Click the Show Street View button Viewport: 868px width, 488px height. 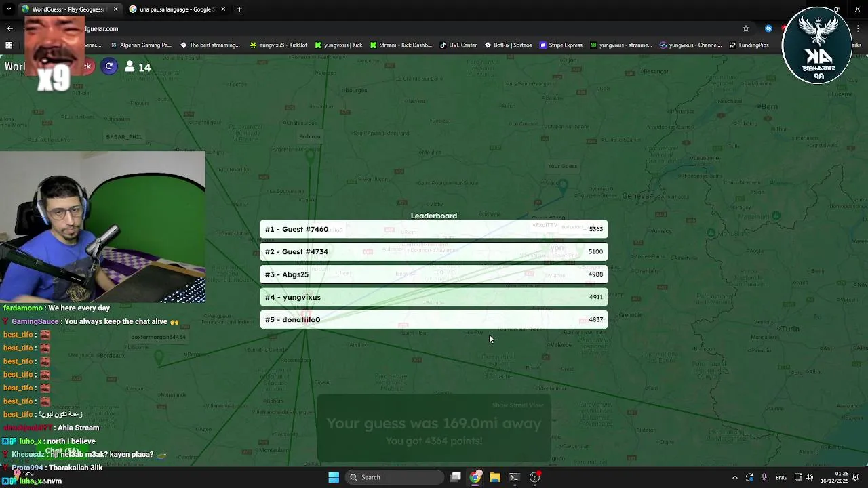coord(517,405)
